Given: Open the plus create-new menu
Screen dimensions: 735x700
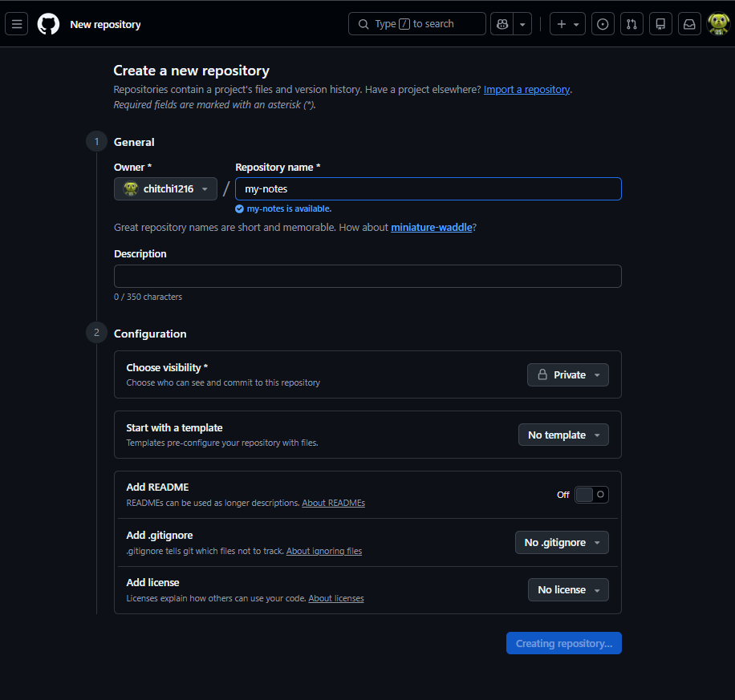Looking at the screenshot, I should click(x=567, y=24).
